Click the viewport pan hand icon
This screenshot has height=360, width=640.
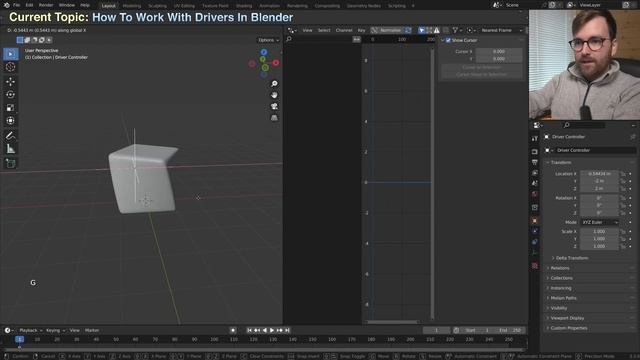(x=274, y=95)
